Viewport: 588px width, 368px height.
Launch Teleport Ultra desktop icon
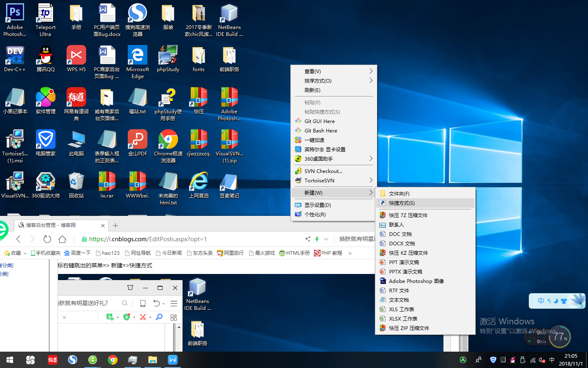coord(45,20)
